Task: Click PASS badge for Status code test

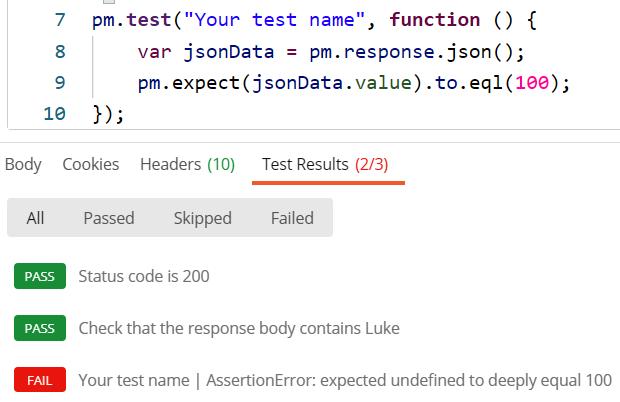Action: click(x=39, y=277)
